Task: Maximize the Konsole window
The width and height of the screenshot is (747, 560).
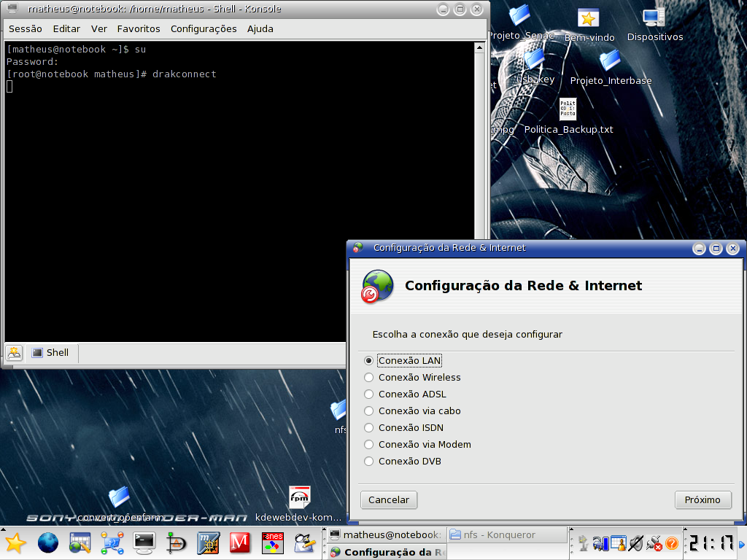Action: click(460, 9)
